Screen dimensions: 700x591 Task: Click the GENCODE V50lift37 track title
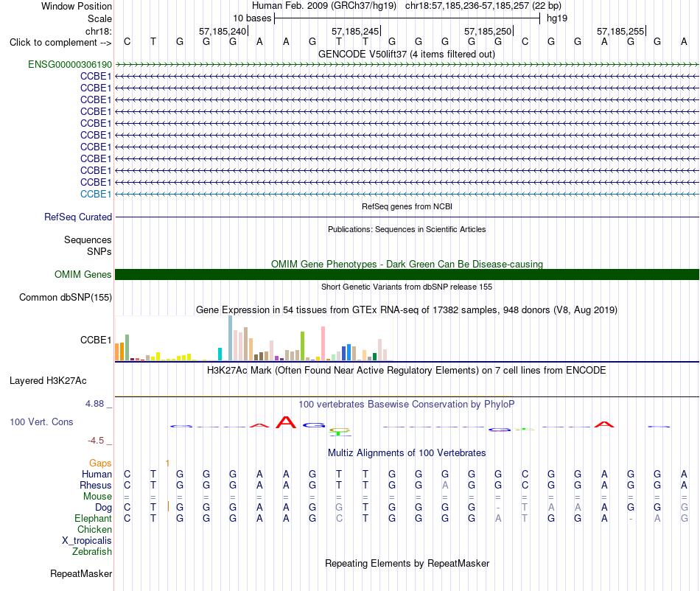pos(407,55)
